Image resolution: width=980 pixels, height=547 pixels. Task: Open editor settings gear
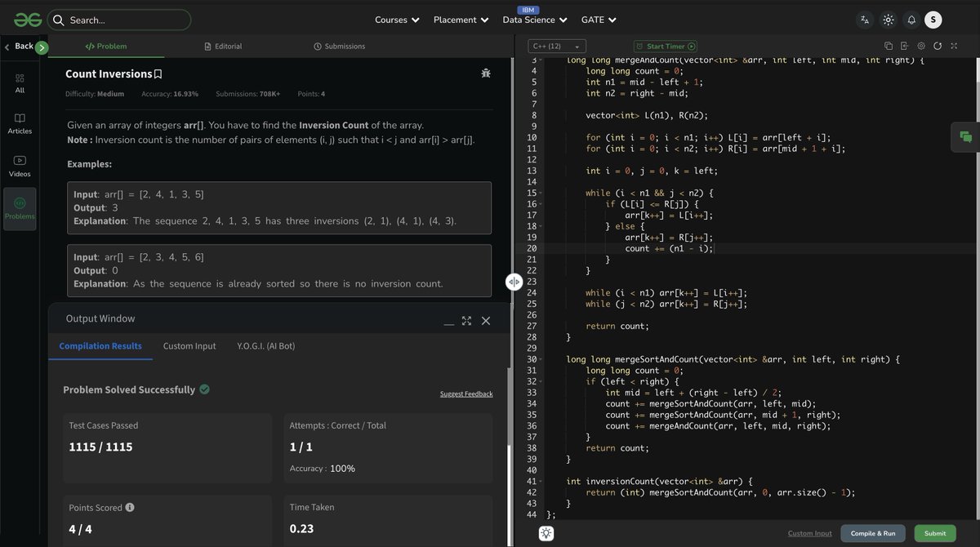click(921, 47)
